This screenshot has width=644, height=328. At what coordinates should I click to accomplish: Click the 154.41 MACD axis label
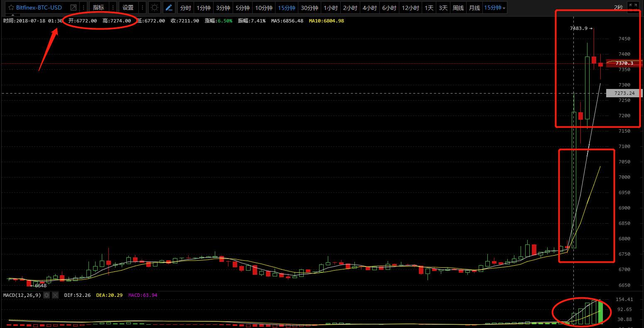tap(624, 299)
